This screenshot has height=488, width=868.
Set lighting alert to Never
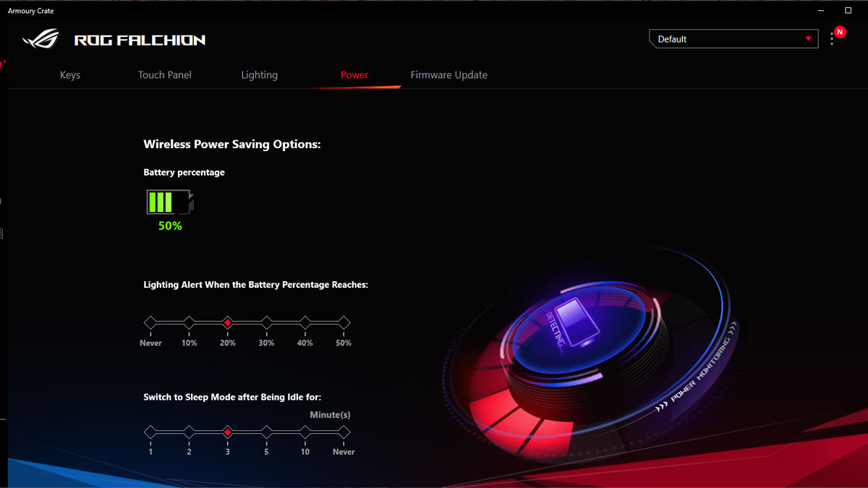point(150,322)
